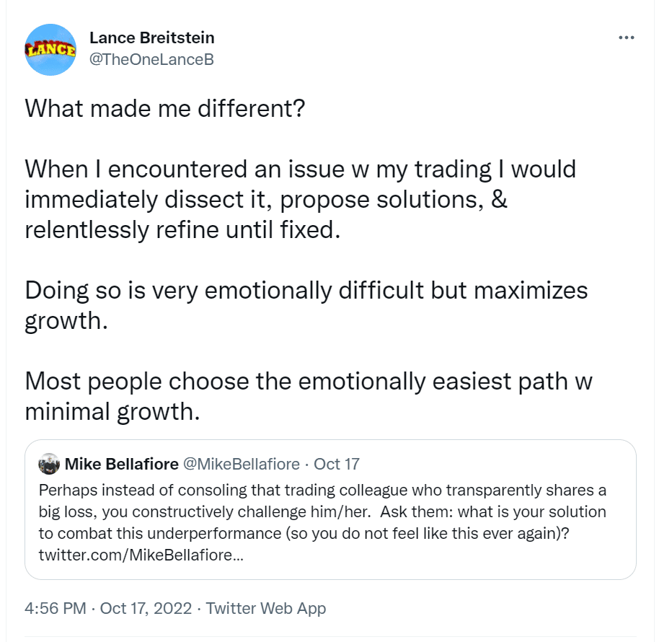
Task: Click the "What made me different?" line
Action: click(x=165, y=109)
